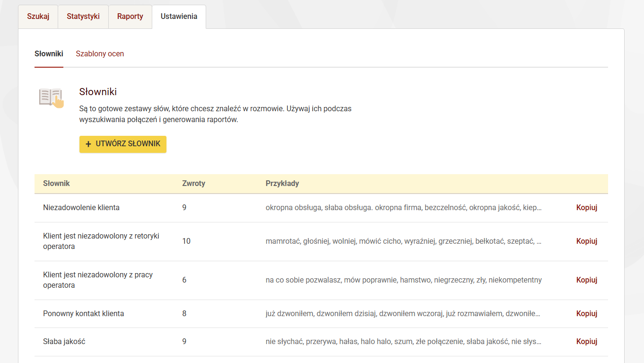
Task: Copy the pracy operatora dictionary
Action: click(x=587, y=280)
